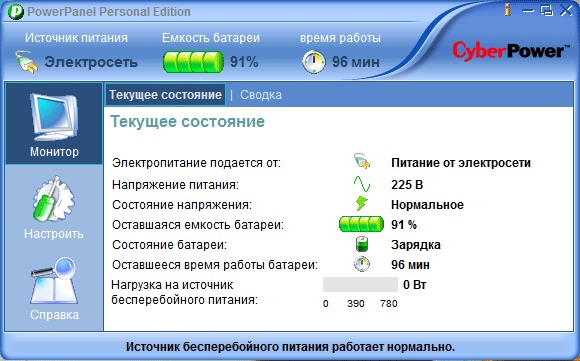Image resolution: width=580 pixels, height=361 pixels.
Task: Click the header label 'Источник питания'
Action: (76, 38)
